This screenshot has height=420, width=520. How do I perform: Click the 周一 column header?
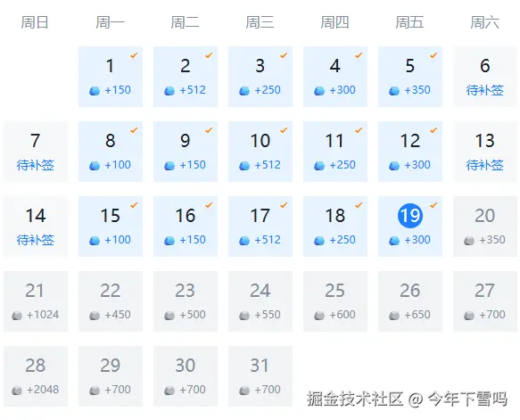(x=110, y=22)
